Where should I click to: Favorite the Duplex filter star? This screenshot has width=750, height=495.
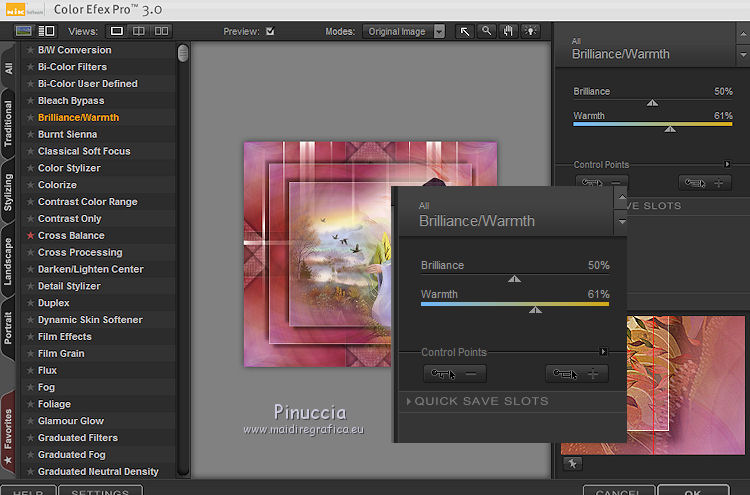[31, 303]
